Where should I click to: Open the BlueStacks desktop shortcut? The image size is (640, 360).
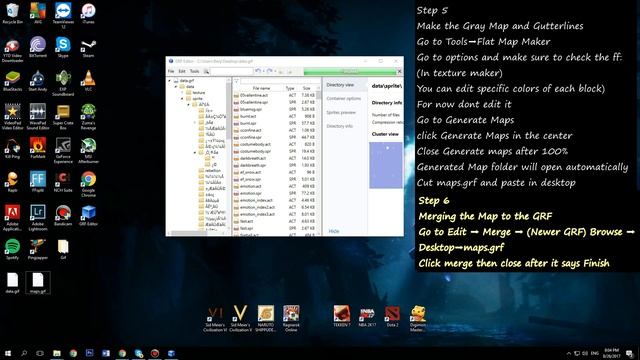pyautogui.click(x=12, y=80)
